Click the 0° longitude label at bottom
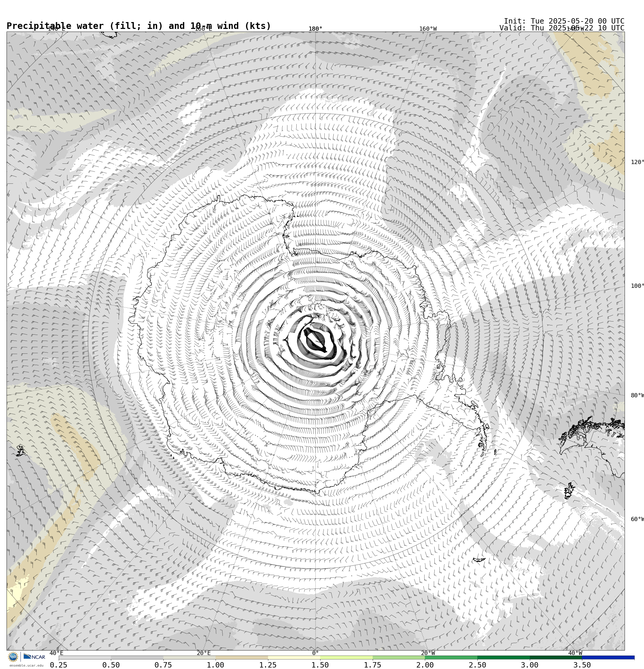This screenshot has height=669, width=644. (x=315, y=653)
